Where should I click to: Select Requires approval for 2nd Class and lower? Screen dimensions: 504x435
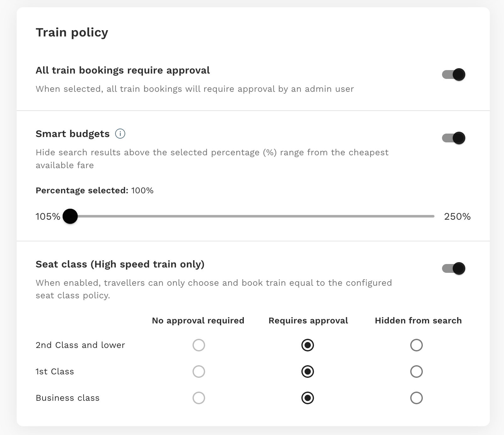[308, 345]
